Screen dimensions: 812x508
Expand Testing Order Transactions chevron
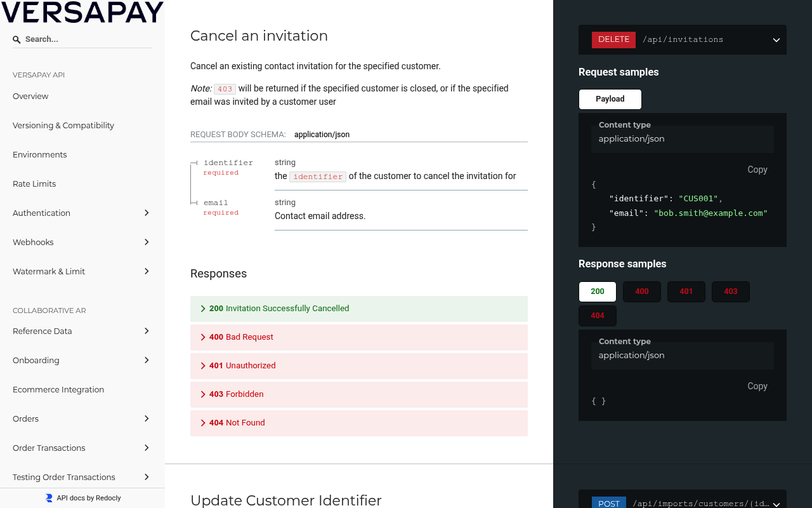pyautogui.click(x=147, y=477)
